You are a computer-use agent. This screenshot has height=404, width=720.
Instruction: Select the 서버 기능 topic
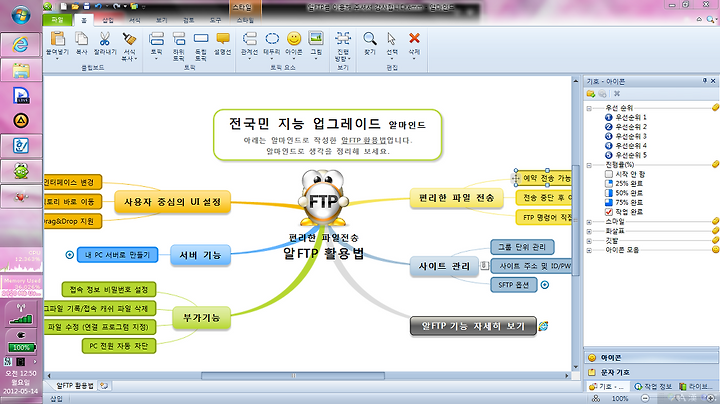(x=200, y=255)
